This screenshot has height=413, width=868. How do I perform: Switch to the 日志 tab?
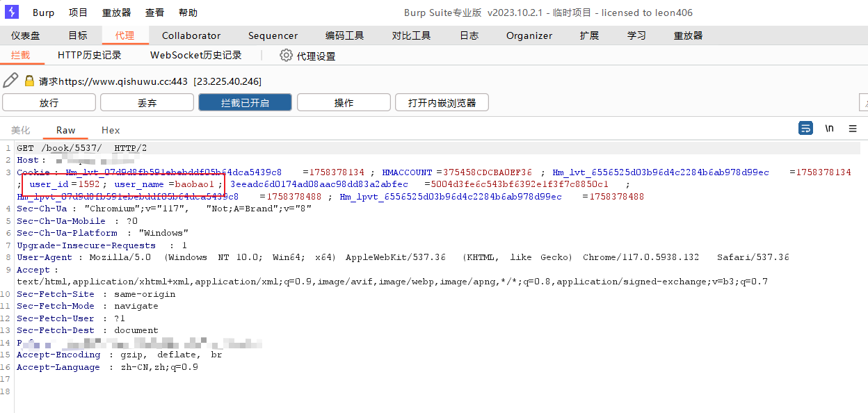coord(469,35)
